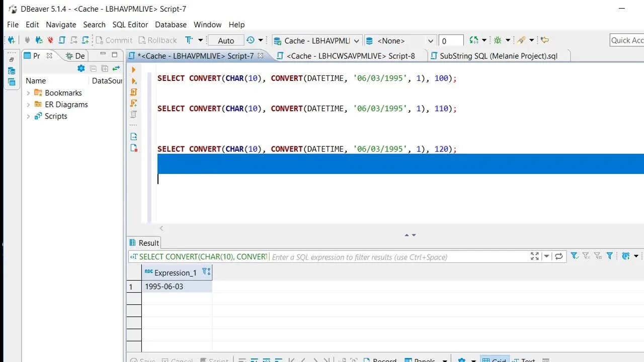Open the Database menu

(x=171, y=24)
